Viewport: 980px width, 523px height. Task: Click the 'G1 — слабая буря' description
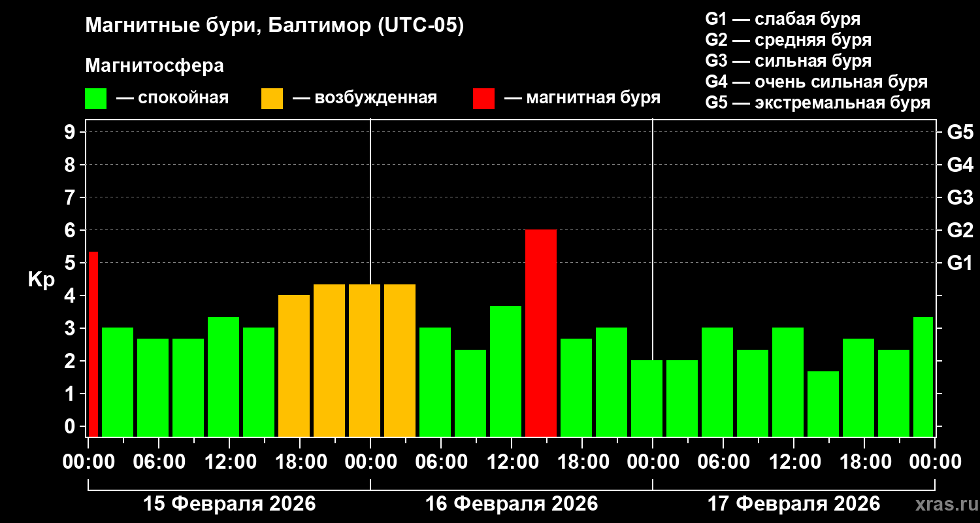coord(783,19)
